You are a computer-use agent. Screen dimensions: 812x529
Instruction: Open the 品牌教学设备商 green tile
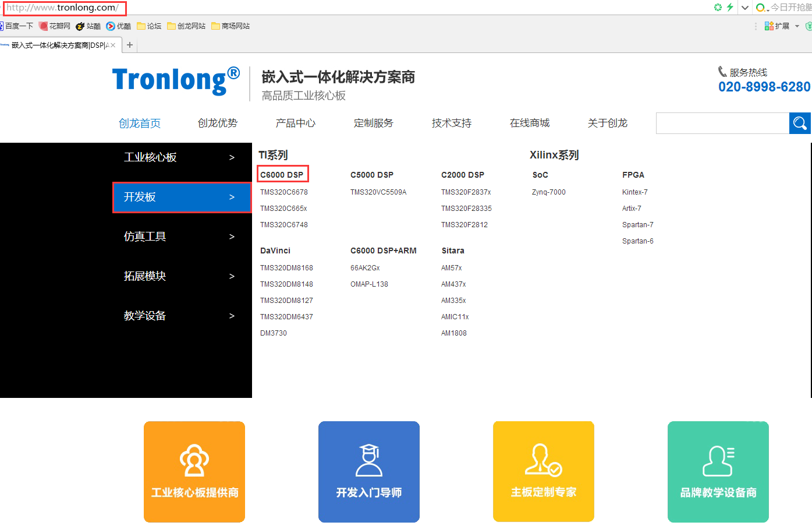[x=718, y=471]
